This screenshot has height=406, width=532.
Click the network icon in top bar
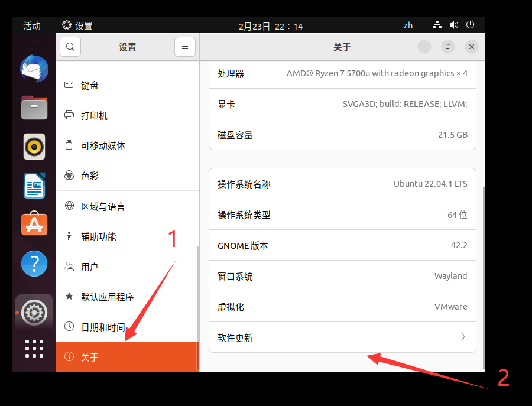(437, 25)
